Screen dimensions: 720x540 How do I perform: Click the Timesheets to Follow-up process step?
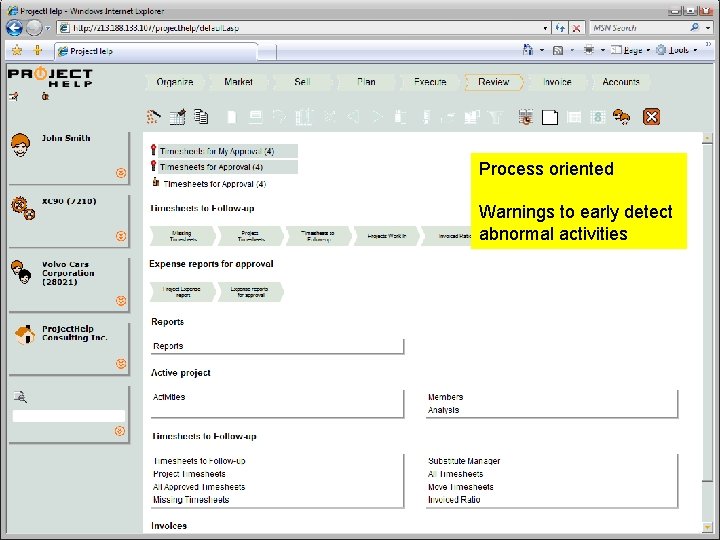(x=318, y=236)
